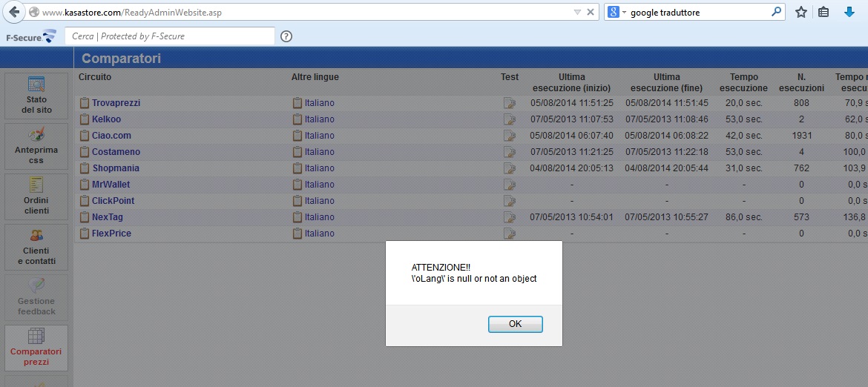Select the 1931 executions cell
The height and width of the screenshot is (387, 868).
[x=801, y=136]
